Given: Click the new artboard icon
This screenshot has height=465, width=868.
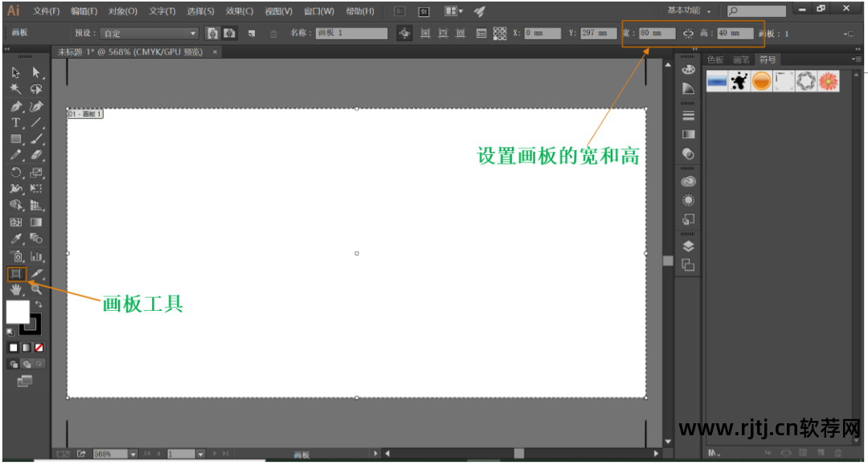Looking at the screenshot, I should (252, 34).
